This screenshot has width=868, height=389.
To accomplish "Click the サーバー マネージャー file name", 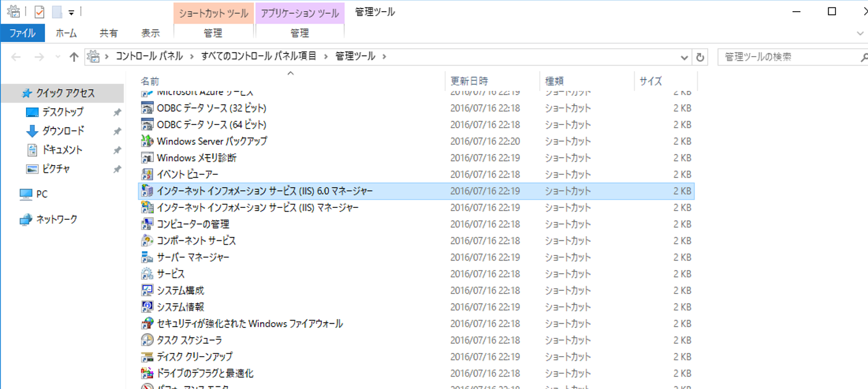I will [193, 257].
